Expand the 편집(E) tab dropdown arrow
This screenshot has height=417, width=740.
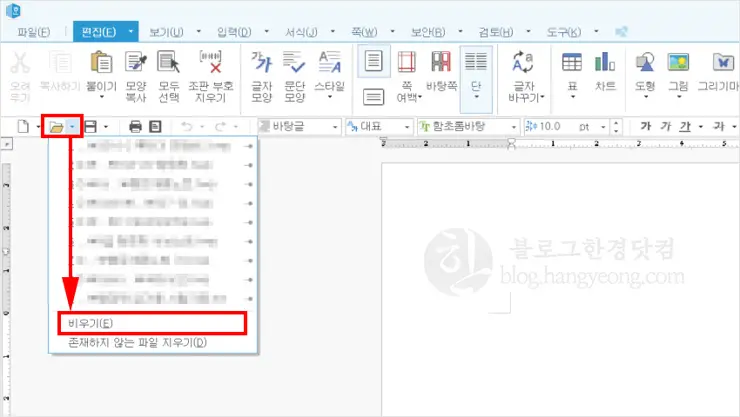[x=131, y=32]
